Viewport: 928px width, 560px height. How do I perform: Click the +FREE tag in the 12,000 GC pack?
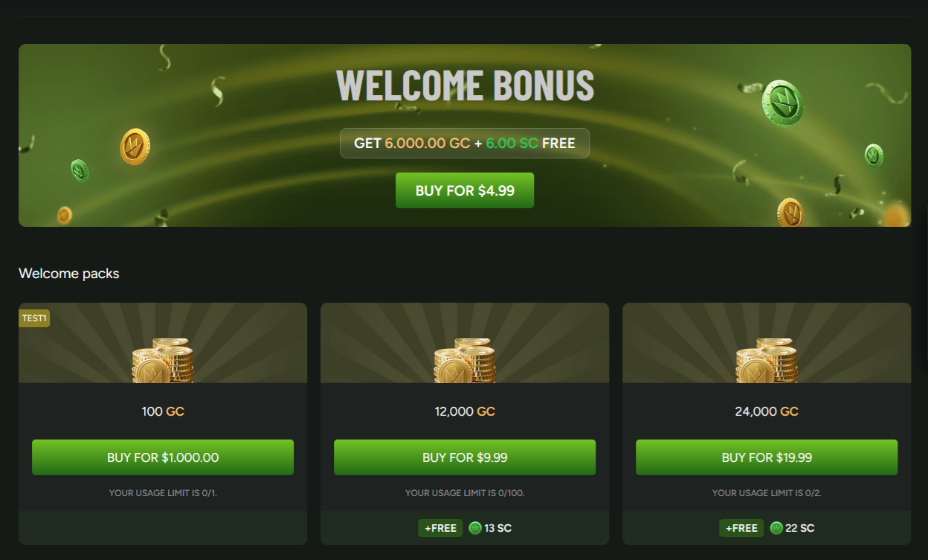[440, 528]
